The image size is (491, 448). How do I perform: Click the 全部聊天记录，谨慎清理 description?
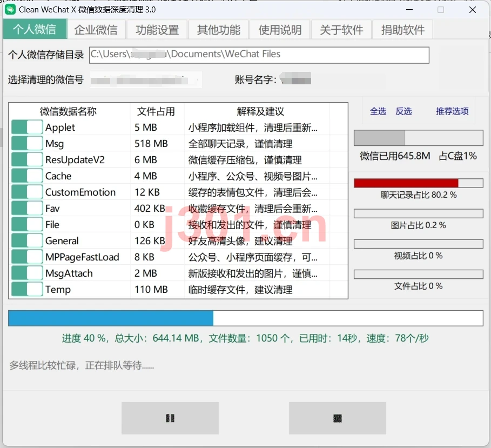pos(240,144)
